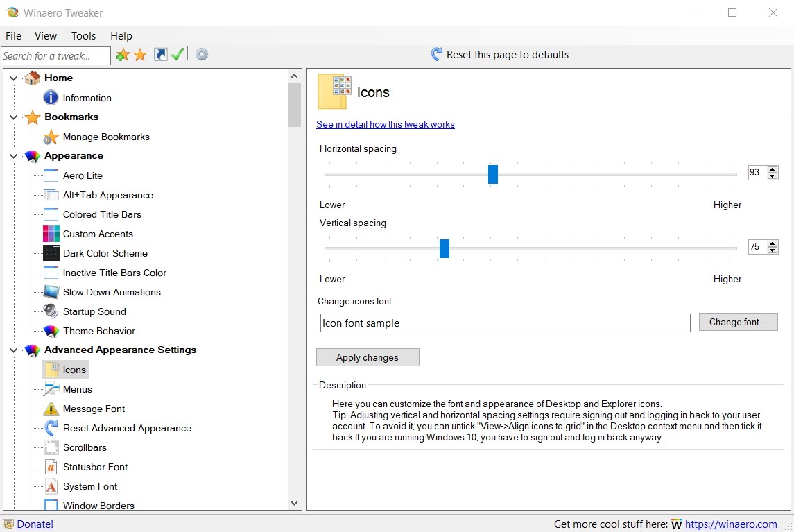Click the Dark Color Scheme black icon
The image size is (794, 532).
click(51, 253)
